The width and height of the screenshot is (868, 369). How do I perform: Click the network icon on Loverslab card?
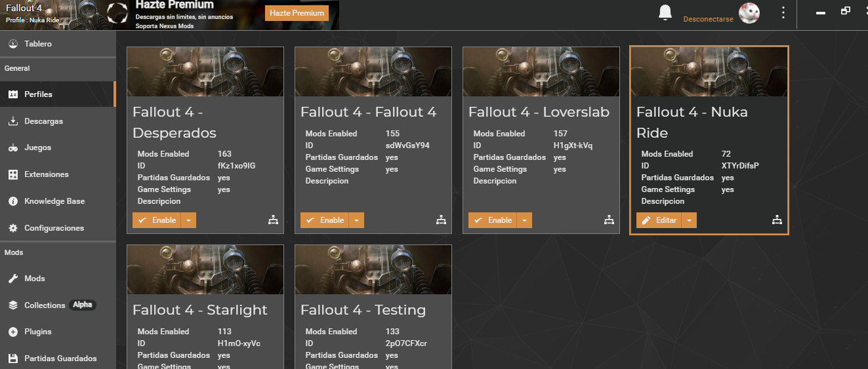610,220
